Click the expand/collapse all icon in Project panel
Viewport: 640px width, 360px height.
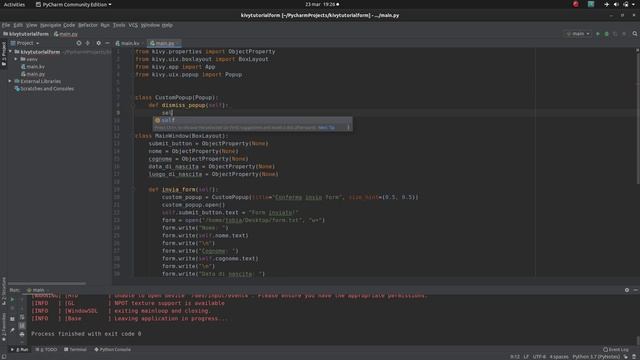[87, 43]
